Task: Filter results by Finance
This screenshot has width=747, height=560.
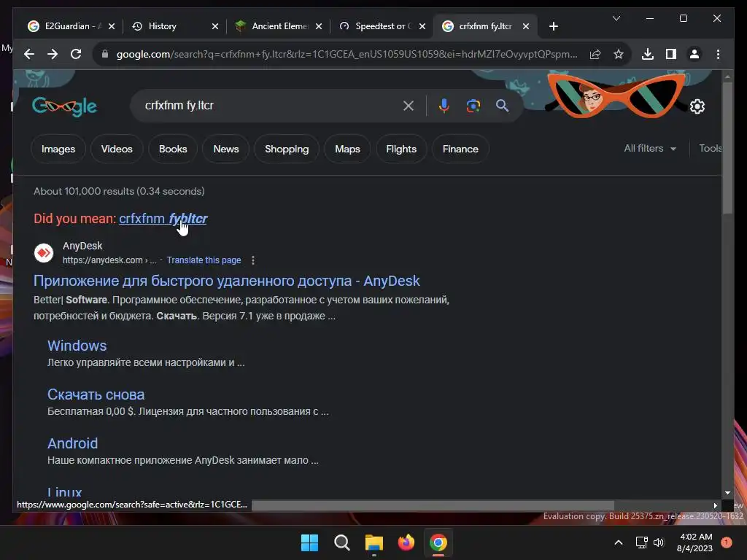Action: 460,149
